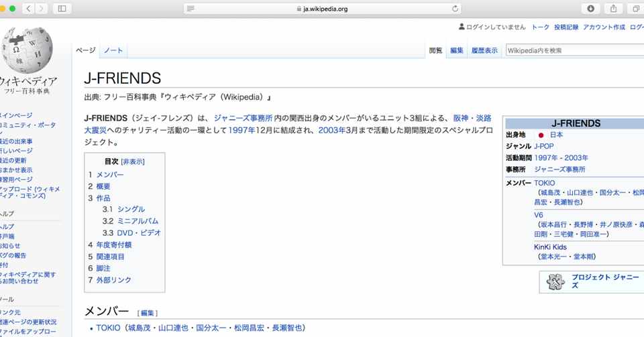Click the Project Johnny's puzzle icon
This screenshot has height=337, width=644.
(555, 281)
